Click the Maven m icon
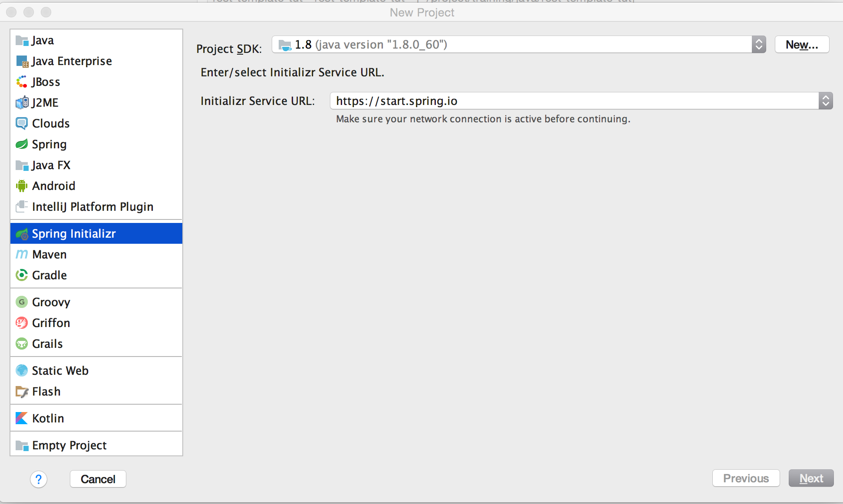The height and width of the screenshot is (504, 843). (x=22, y=255)
